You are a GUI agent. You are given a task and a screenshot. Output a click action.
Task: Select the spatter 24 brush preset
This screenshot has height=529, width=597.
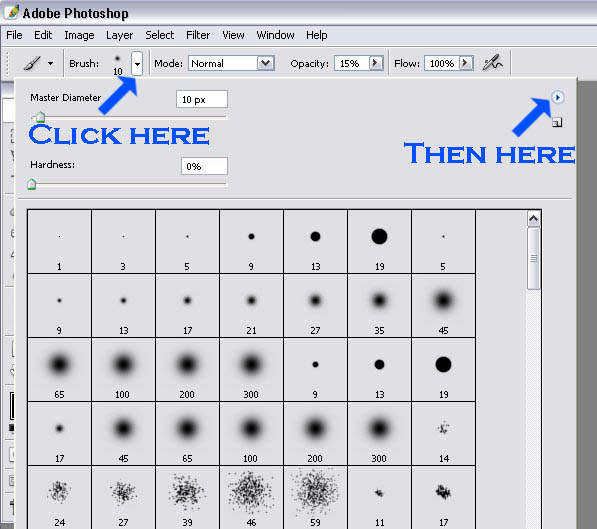pyautogui.click(x=59, y=497)
